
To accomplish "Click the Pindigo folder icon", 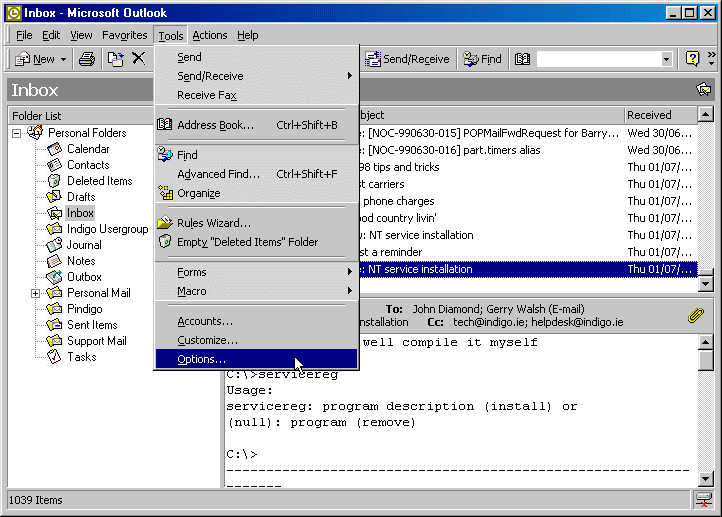I will tap(54, 308).
